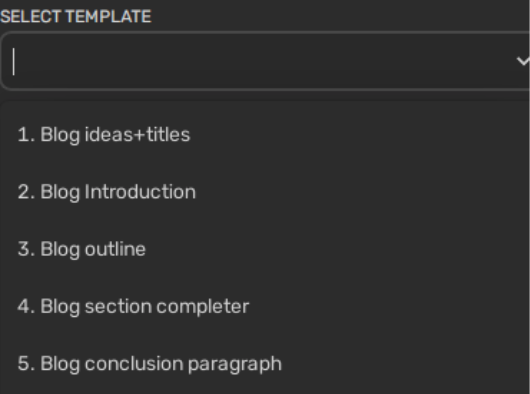Click the "SELECT TEMPLATE" label

click(x=76, y=17)
